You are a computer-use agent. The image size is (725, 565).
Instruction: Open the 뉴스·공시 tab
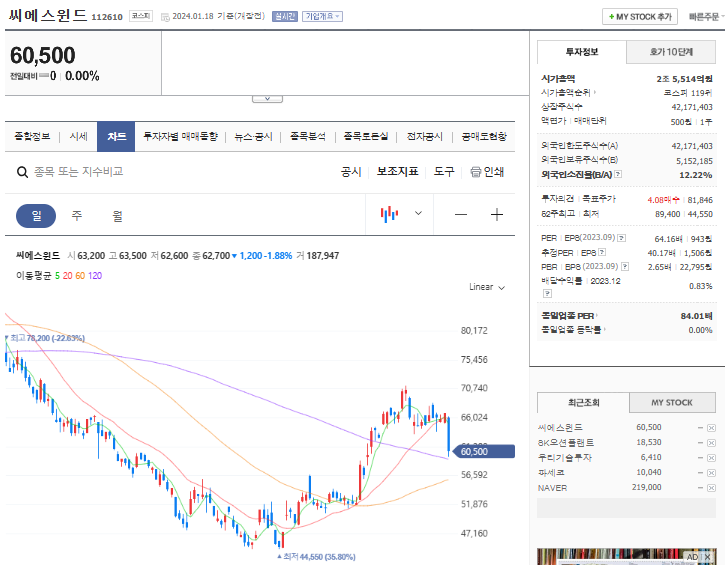[253, 136]
